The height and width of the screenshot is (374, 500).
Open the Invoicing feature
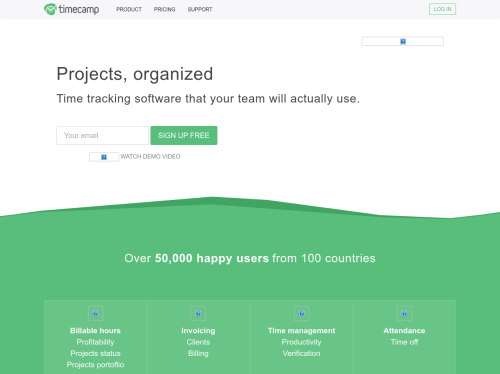[x=198, y=331]
